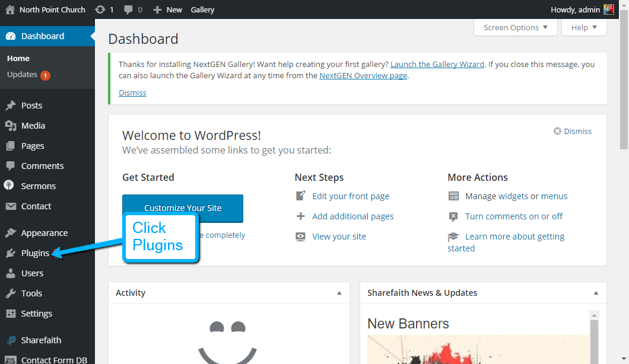Click the Contact envelope icon
The width and height of the screenshot is (629, 364).
(11, 206)
